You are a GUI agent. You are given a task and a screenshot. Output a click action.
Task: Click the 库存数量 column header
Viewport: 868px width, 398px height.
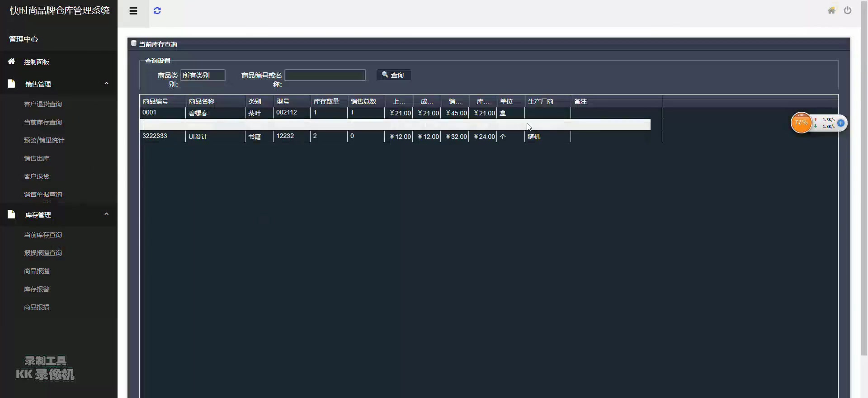coord(329,101)
